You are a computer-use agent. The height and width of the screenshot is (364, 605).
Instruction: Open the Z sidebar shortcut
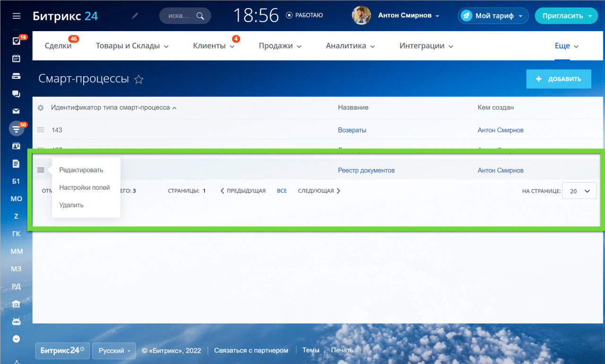coord(17,216)
